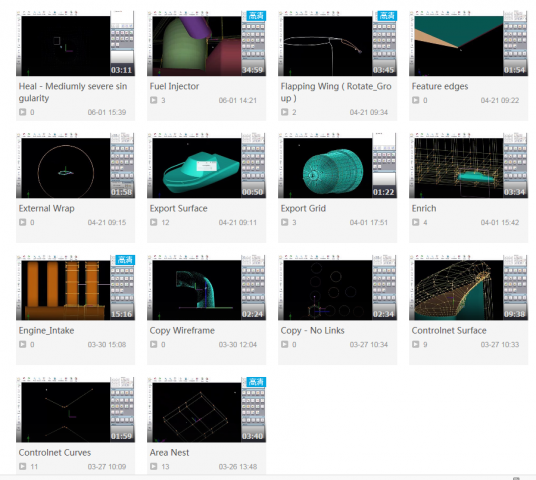Viewport: 536px width, 480px height.
Task: Click the 15:16 duration on Engine_Intake
Action: point(121,314)
